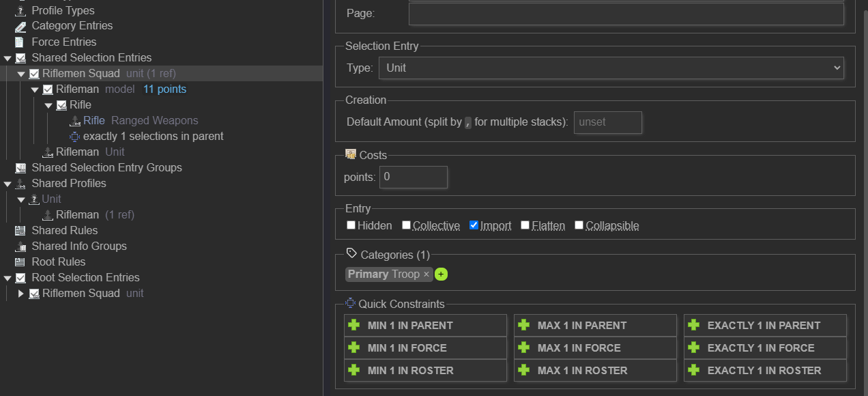Select the Rifleman model 11 points row

click(x=161, y=89)
